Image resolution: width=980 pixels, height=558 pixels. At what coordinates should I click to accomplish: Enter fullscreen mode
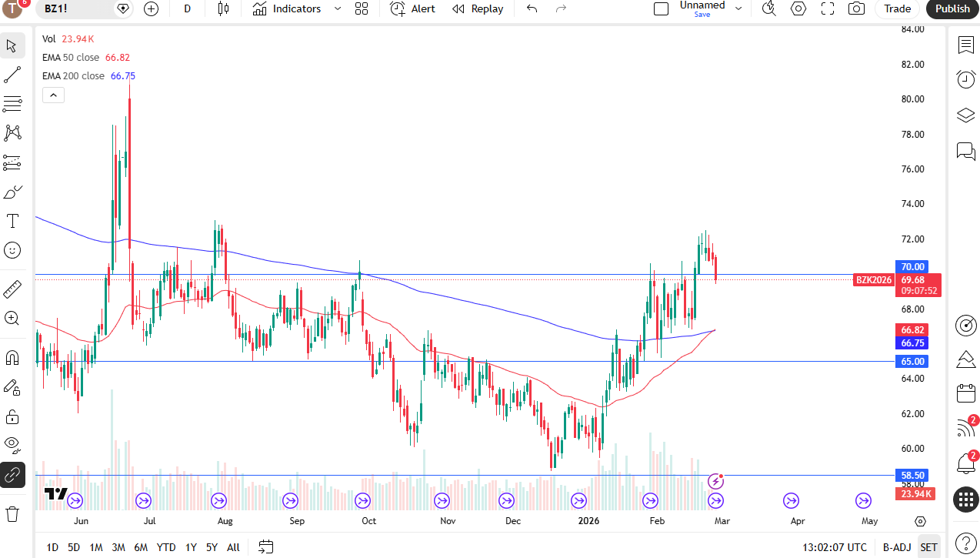[x=828, y=9]
